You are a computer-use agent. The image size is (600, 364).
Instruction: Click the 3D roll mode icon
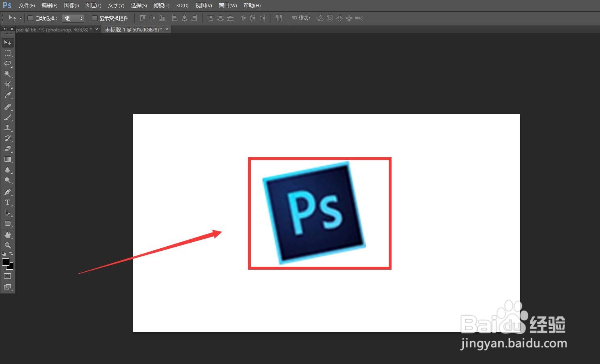330,18
